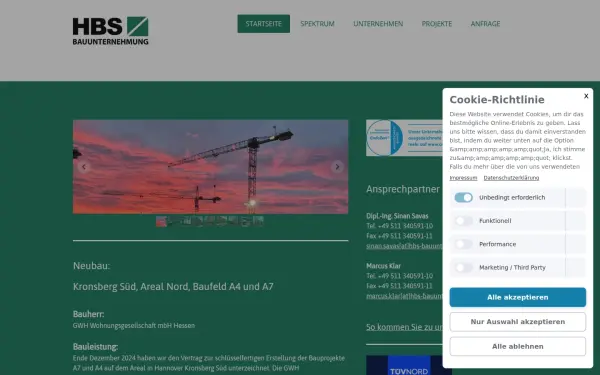Click 'GWH Wohnungsgesellschaft mbH Hessen' text
The height and width of the screenshot is (375, 600).
coord(134,326)
